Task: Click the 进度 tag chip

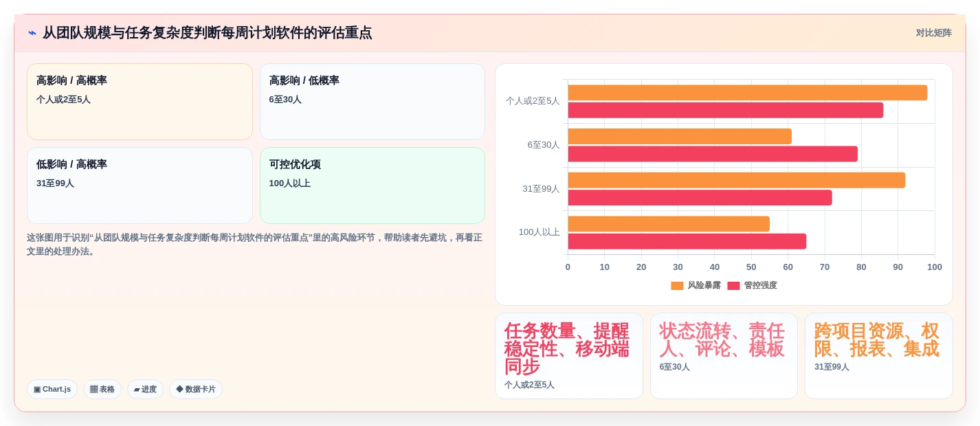Action: click(x=145, y=389)
